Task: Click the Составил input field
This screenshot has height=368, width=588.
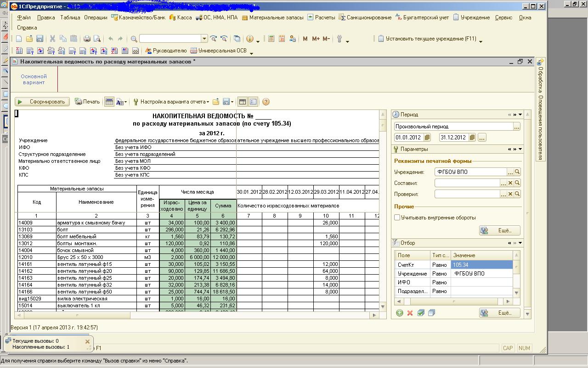Action: point(467,183)
